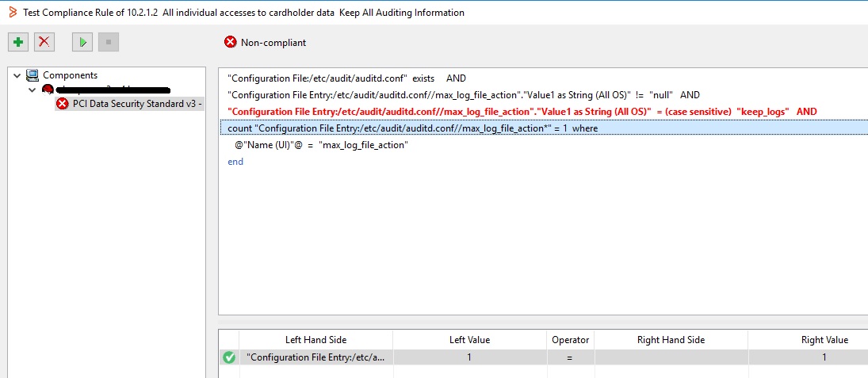The image size is (868, 378).
Task: Click the red X delete button
Action: point(44,42)
